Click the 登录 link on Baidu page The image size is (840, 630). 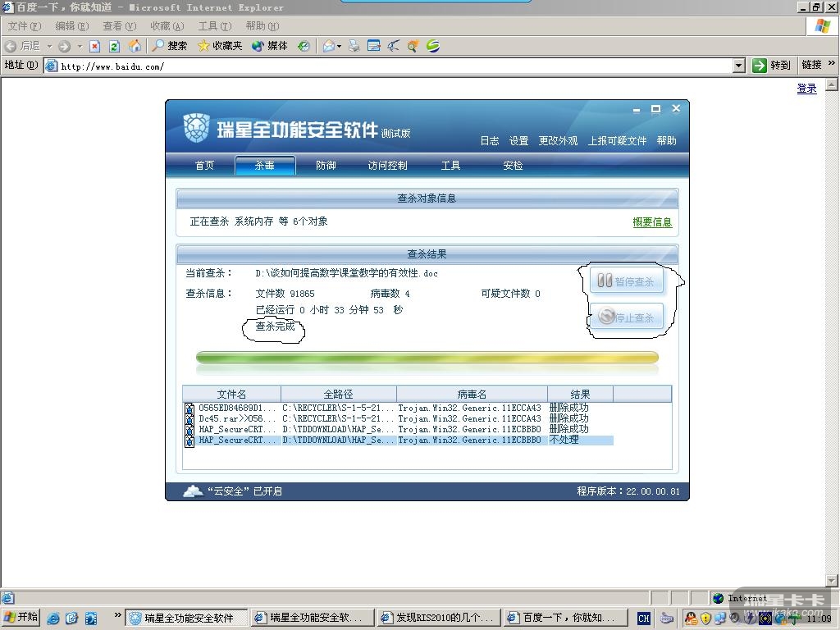807,89
